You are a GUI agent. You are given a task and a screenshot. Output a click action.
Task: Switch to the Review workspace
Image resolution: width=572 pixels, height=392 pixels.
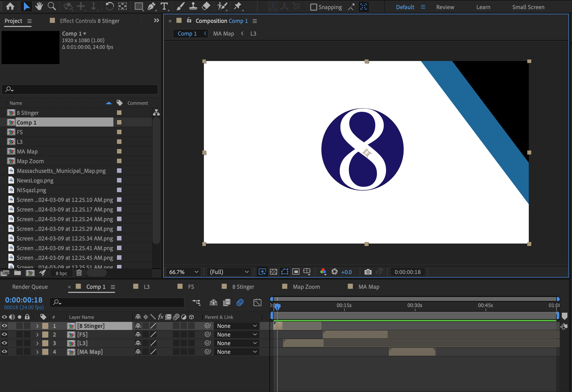tap(445, 7)
